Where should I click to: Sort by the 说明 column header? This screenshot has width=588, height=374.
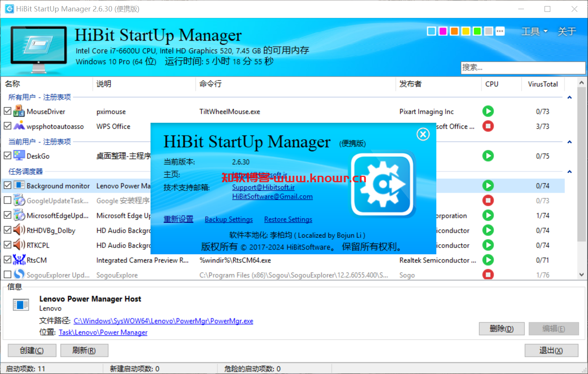pyautogui.click(x=144, y=84)
